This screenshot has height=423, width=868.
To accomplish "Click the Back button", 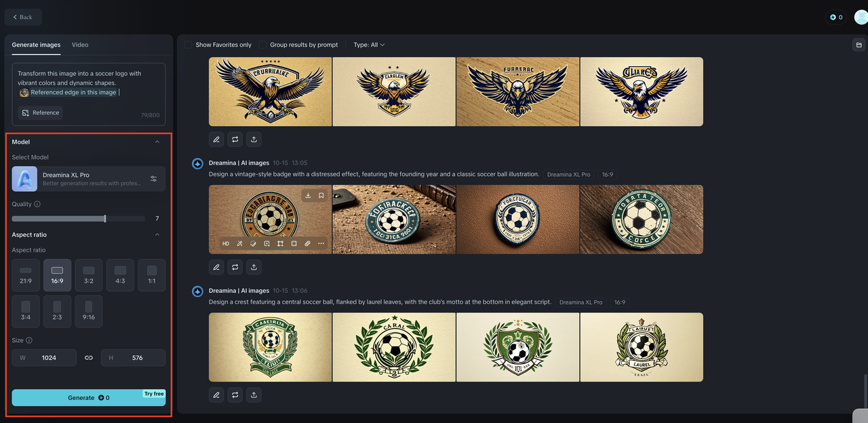I will tap(23, 17).
